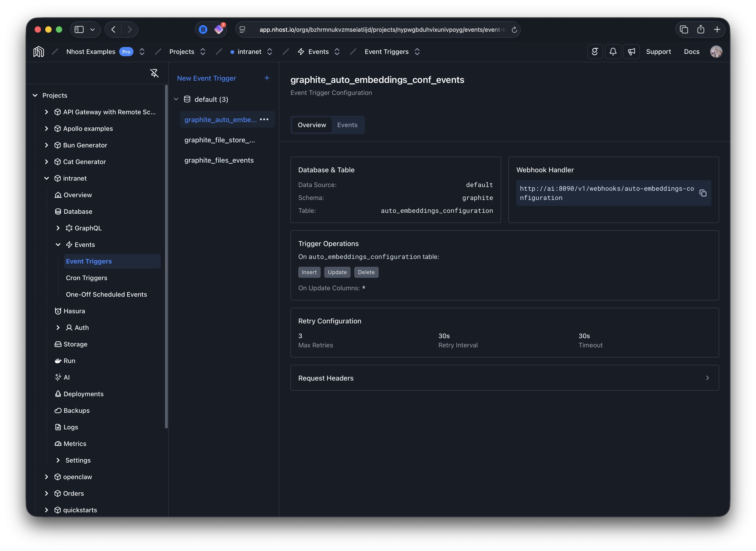Image resolution: width=756 pixels, height=551 pixels.
Task: Open the Events breadcrumb dropdown
Action: tap(337, 51)
